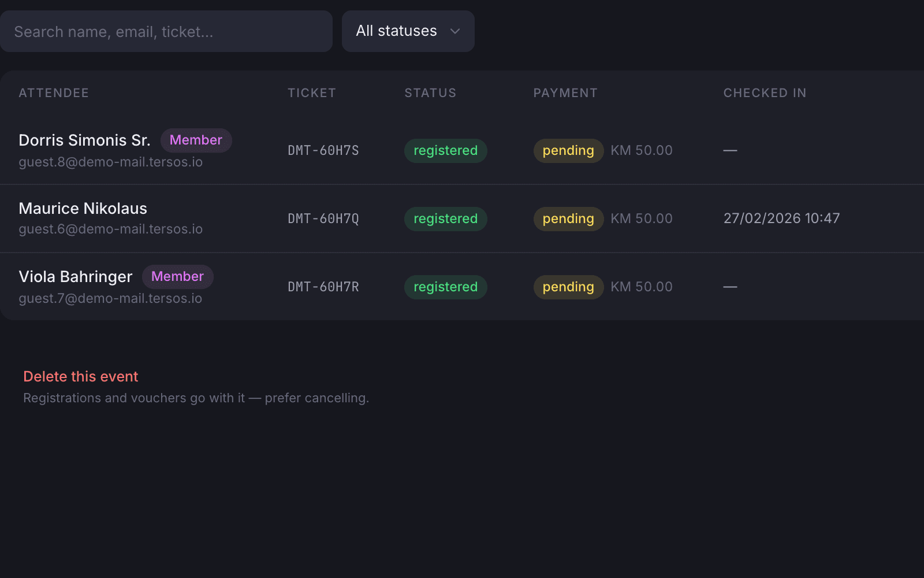This screenshot has height=578, width=924.
Task: Select attendee name Maurice Nikolaus
Action: pyautogui.click(x=83, y=208)
